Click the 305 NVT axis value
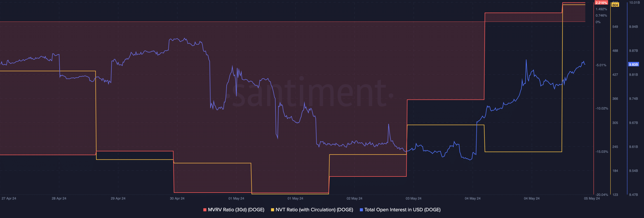644x218 pixels. (615, 123)
